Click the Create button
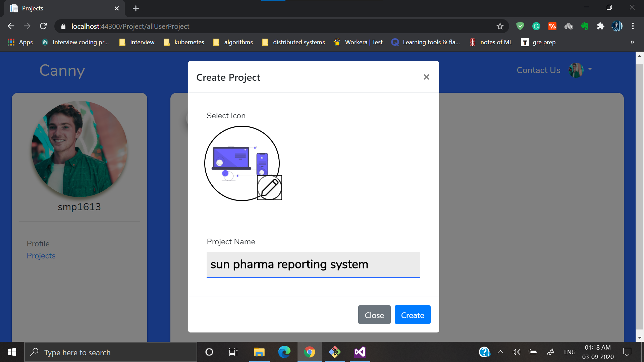644x362 pixels. [412, 315]
